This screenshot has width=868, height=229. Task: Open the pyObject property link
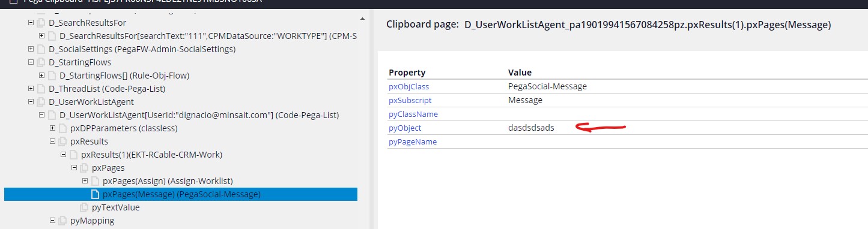click(405, 128)
